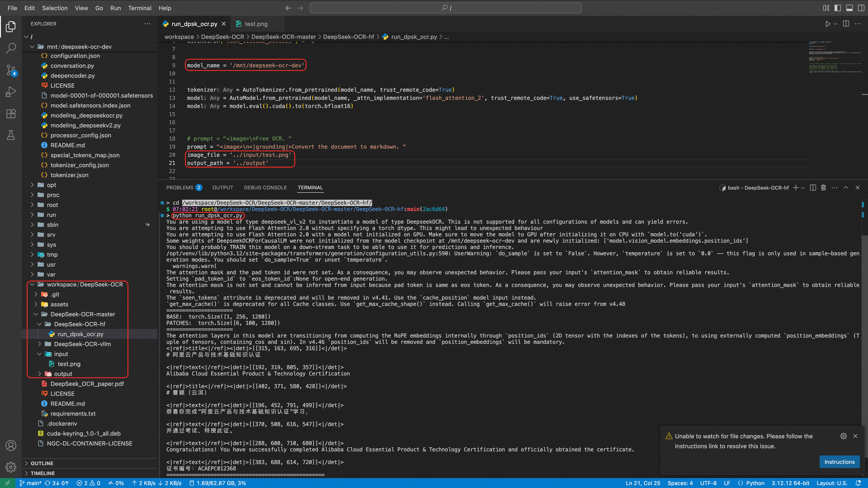
Task: Expand the OUTLINE section
Action: [x=42, y=463]
